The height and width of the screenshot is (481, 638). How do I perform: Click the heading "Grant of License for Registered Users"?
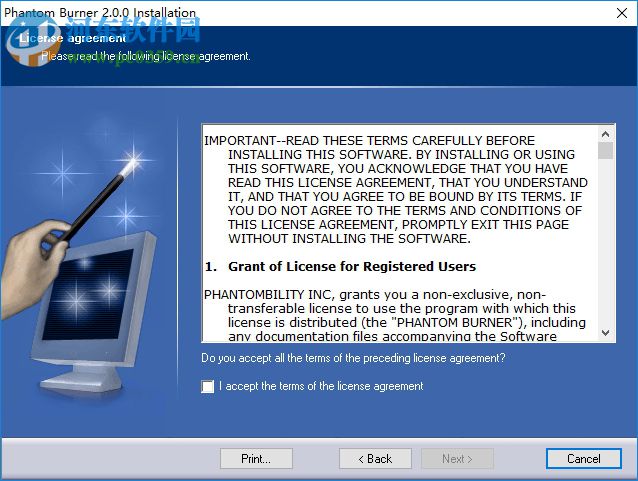pyautogui.click(x=352, y=267)
